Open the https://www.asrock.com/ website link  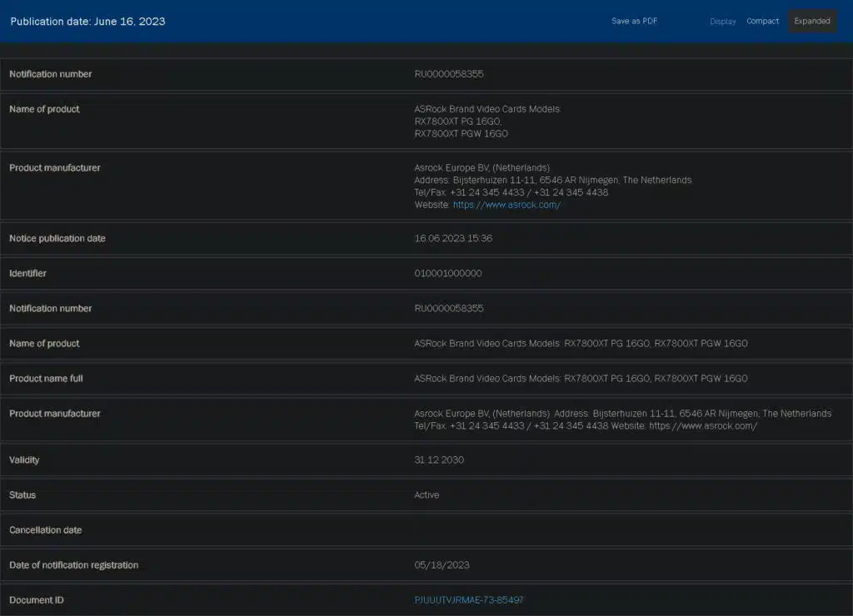pos(506,205)
